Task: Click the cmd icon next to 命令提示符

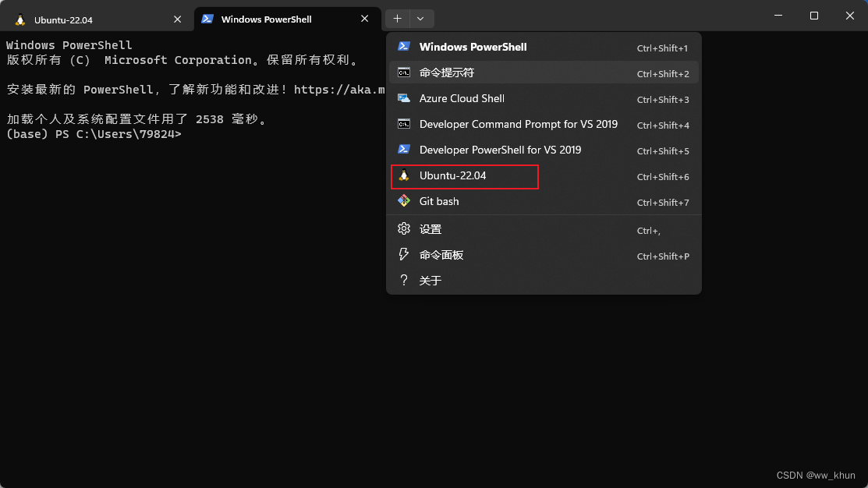Action: click(x=403, y=72)
